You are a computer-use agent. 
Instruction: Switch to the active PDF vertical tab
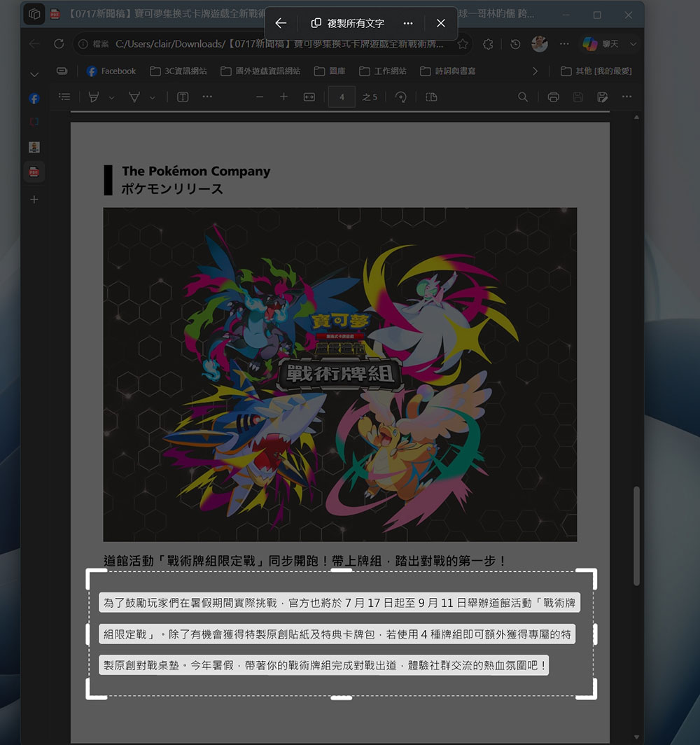pyautogui.click(x=34, y=172)
